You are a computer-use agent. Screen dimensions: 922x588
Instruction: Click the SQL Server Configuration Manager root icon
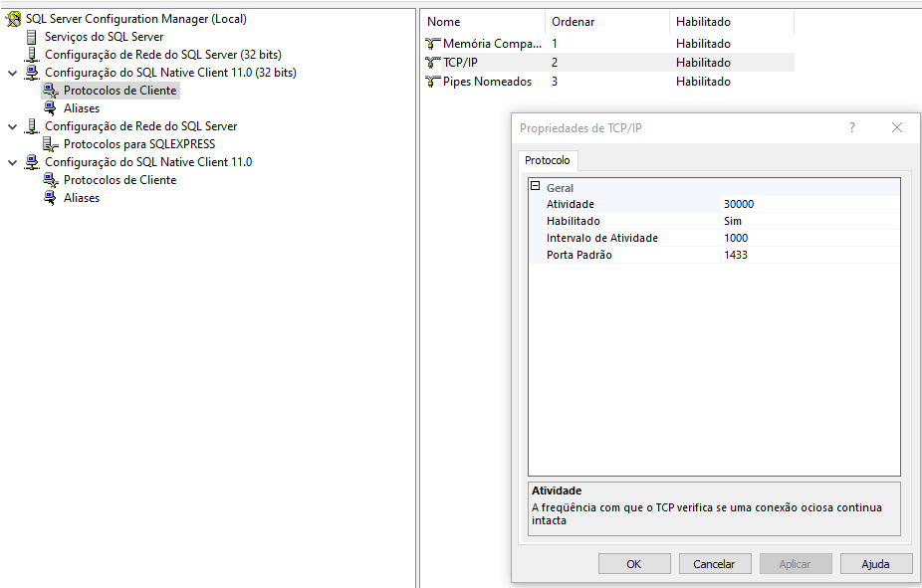pyautogui.click(x=14, y=19)
